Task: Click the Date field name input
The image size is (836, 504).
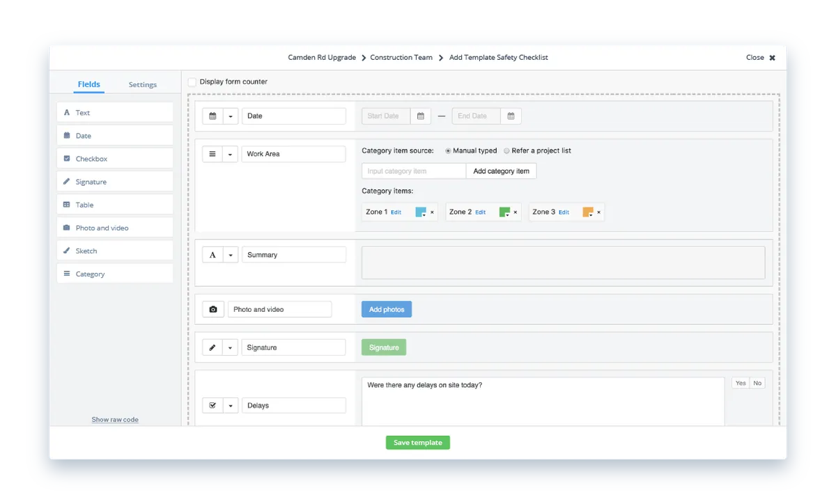Action: 294,116
